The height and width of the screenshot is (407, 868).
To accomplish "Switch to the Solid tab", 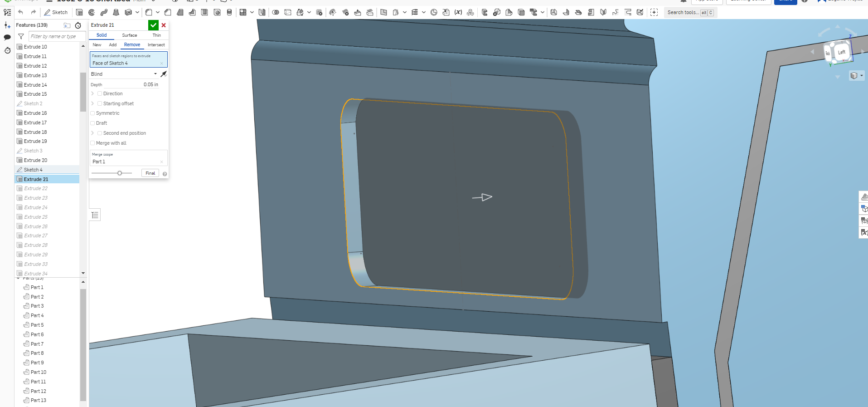I will 102,35.
